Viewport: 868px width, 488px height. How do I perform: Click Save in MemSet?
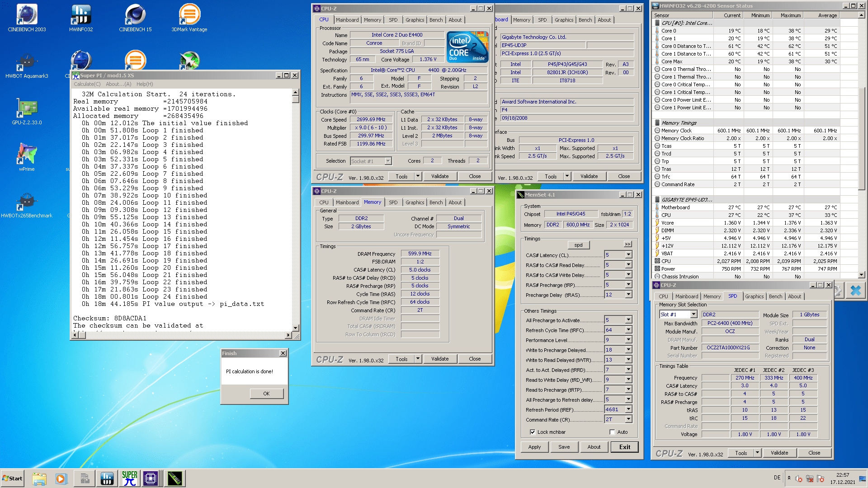[x=564, y=447]
